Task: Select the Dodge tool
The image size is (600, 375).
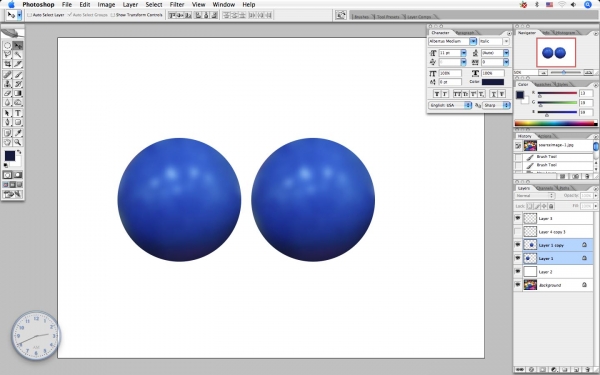Action: [x=18, y=102]
